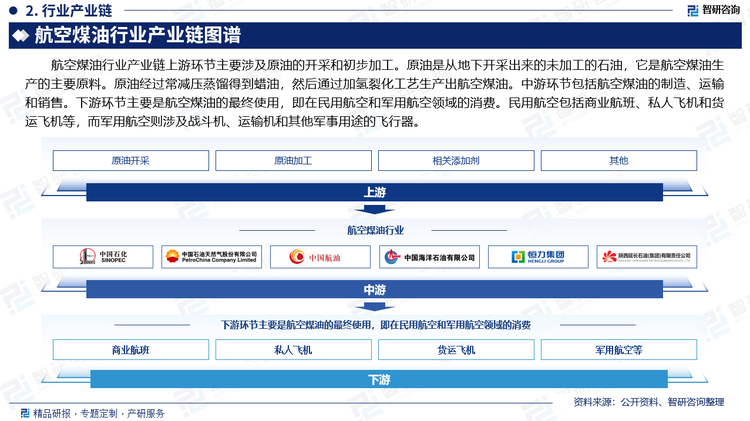The height and width of the screenshot is (421, 750).
Task: Select the 中国海洋石油有限公司 logo card
Action: pyautogui.click(x=430, y=257)
